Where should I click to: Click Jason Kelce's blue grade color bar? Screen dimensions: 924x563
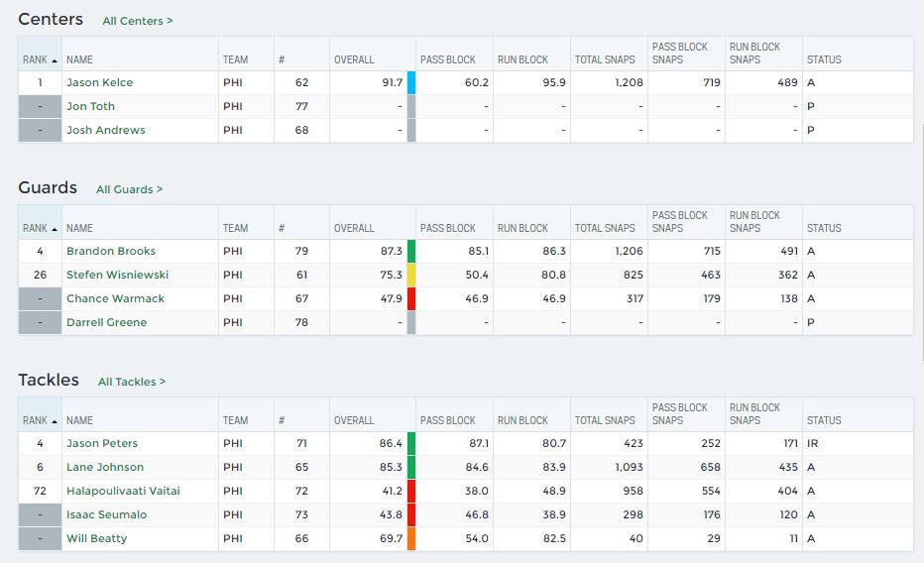pyautogui.click(x=411, y=82)
